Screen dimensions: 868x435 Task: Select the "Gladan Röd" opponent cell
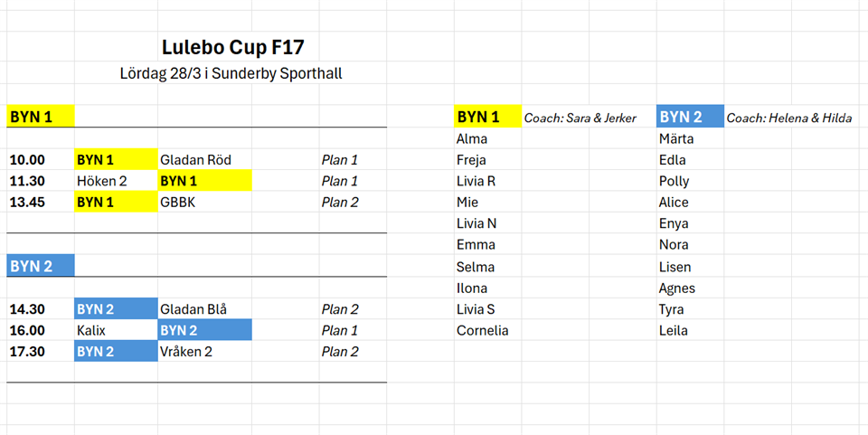coord(195,160)
